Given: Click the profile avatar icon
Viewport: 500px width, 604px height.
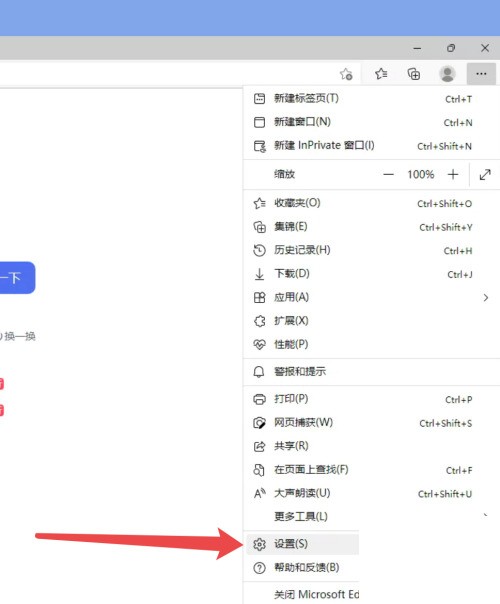Looking at the screenshot, I should [x=447, y=74].
